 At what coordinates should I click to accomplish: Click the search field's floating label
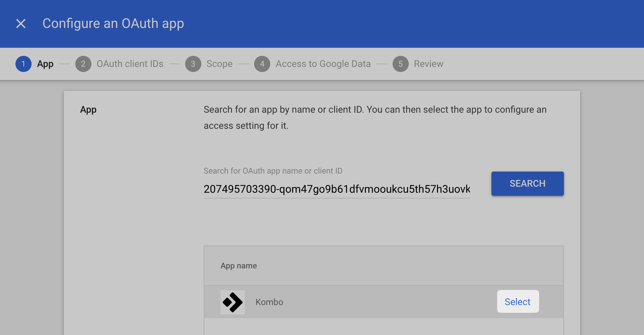pyautogui.click(x=273, y=171)
